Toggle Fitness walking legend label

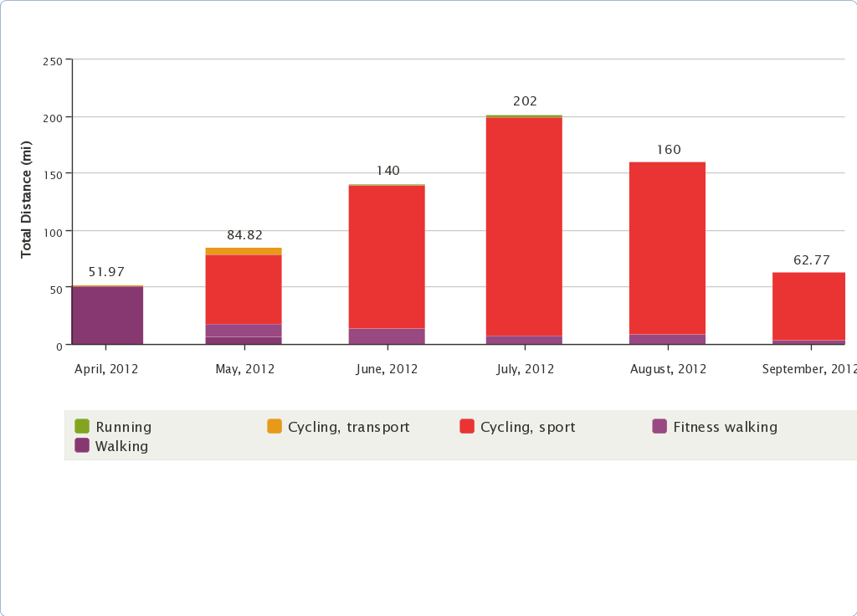725,427
